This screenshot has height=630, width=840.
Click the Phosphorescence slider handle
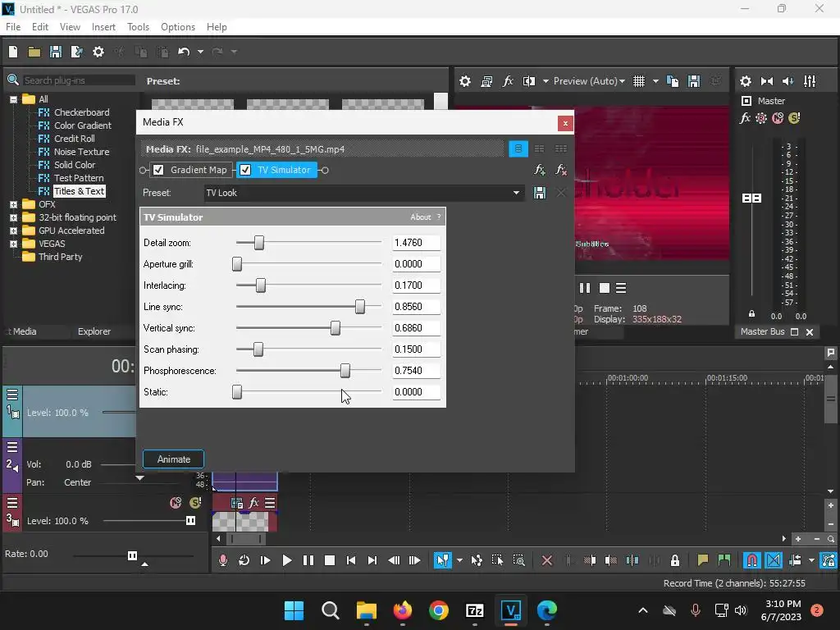(x=345, y=371)
